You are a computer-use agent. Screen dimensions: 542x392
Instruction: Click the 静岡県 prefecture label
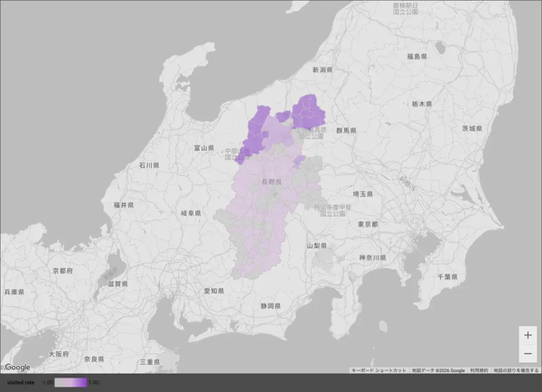point(271,306)
